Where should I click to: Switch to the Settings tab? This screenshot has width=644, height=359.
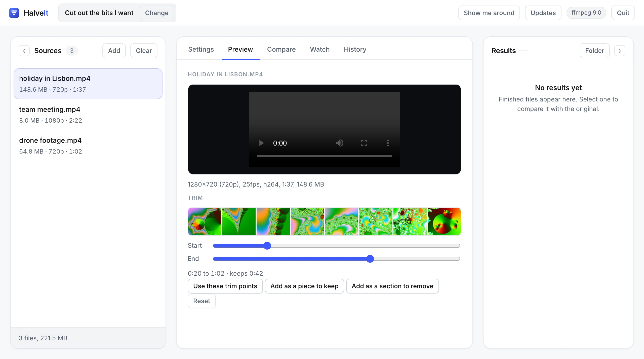tap(201, 49)
